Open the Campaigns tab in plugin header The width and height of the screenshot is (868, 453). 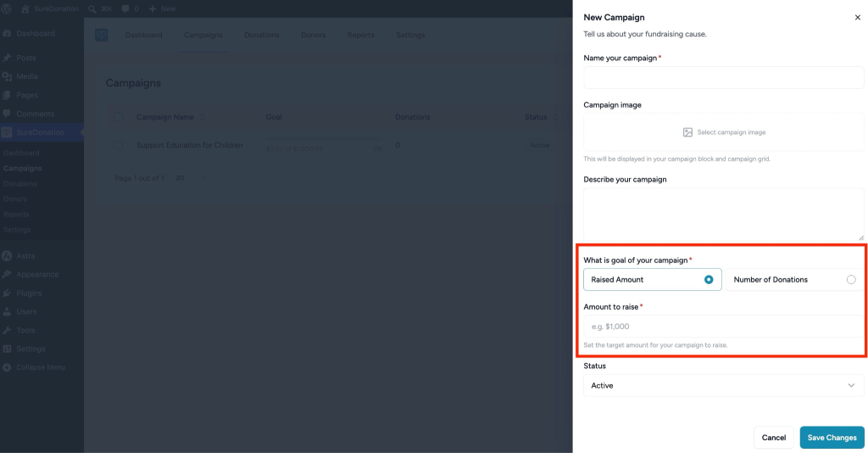pos(203,35)
